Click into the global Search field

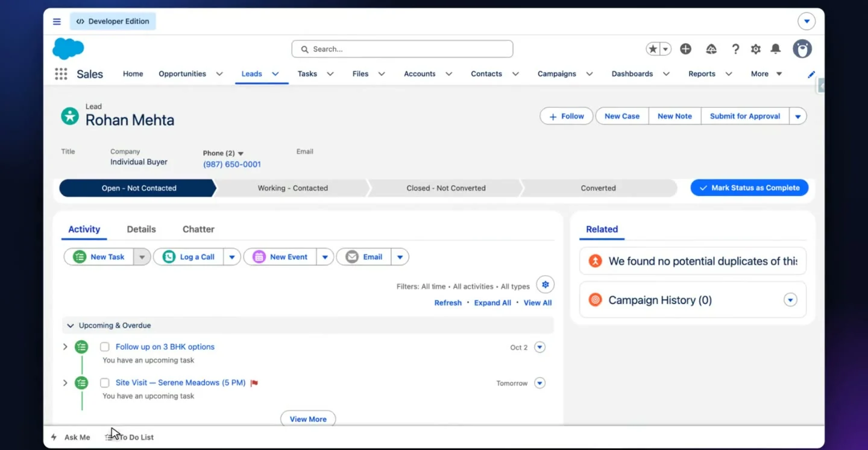(402, 49)
